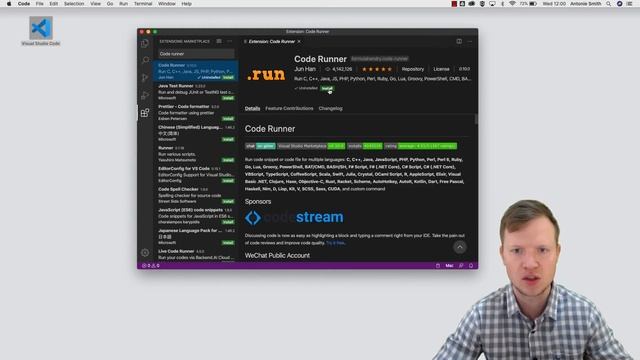Open the View menu
This screenshot has width=640, height=360.
96,4
